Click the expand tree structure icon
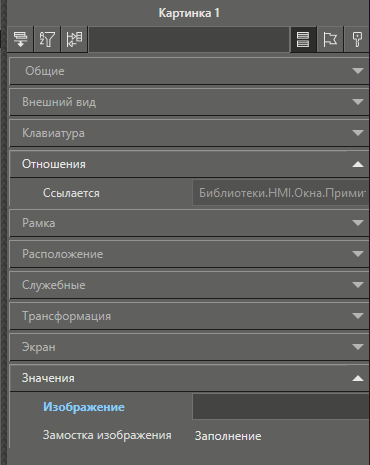The image size is (370, 465). (x=74, y=39)
